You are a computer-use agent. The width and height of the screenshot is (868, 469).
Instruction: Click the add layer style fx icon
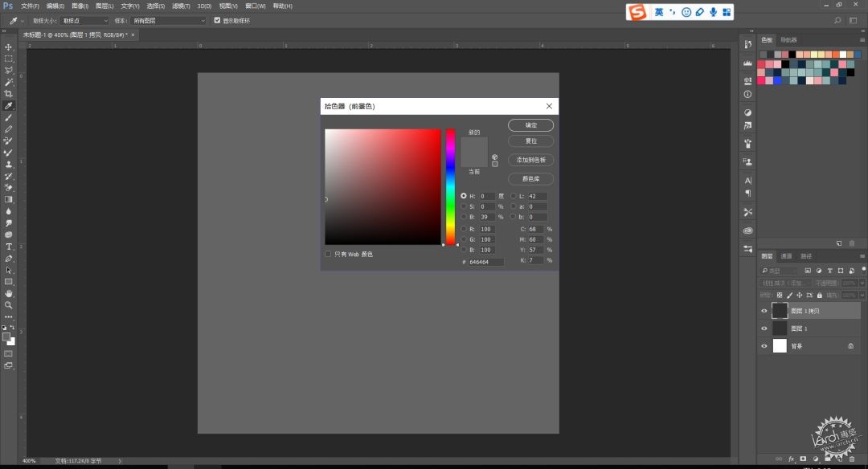[x=791, y=459]
